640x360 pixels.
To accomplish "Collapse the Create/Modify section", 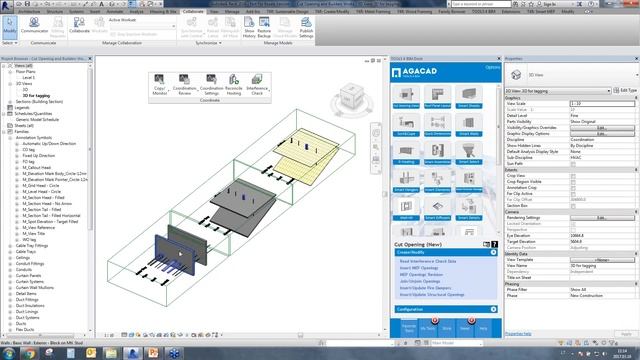I will click(x=493, y=253).
